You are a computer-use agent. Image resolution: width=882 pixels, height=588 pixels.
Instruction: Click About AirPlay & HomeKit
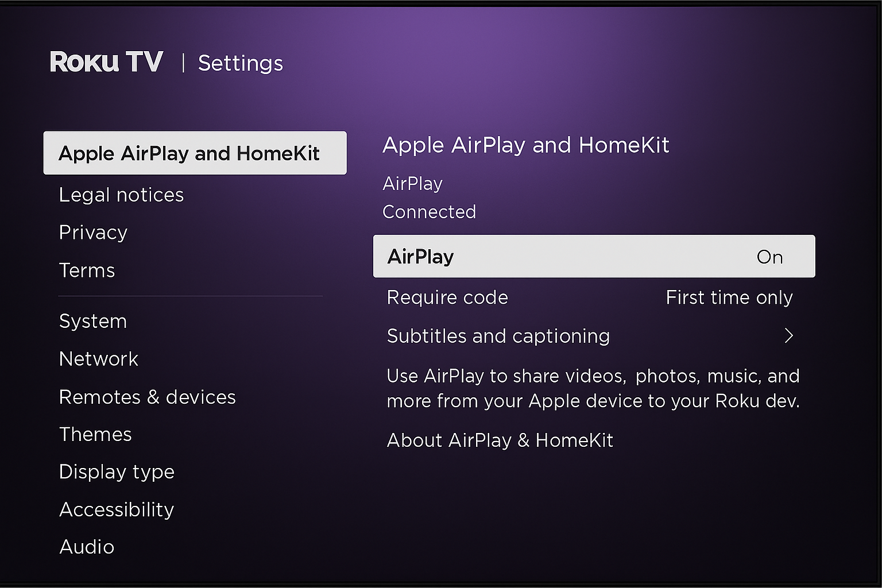[x=500, y=440]
